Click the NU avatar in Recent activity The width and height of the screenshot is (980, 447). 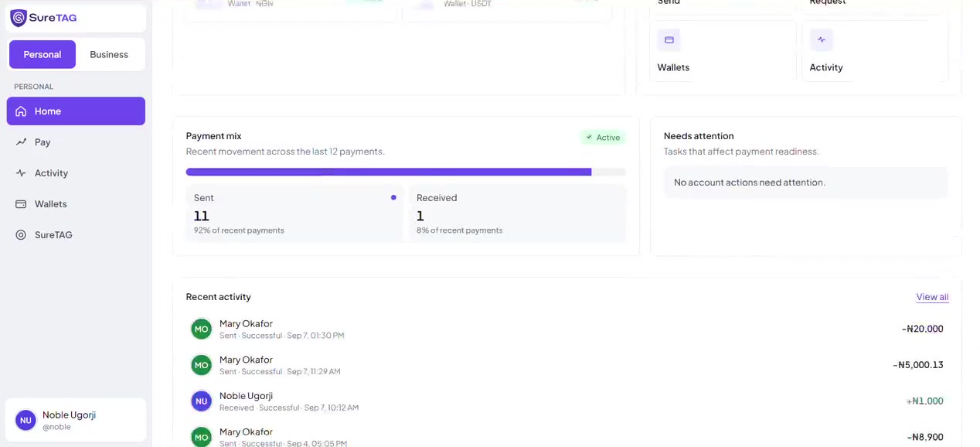click(202, 401)
